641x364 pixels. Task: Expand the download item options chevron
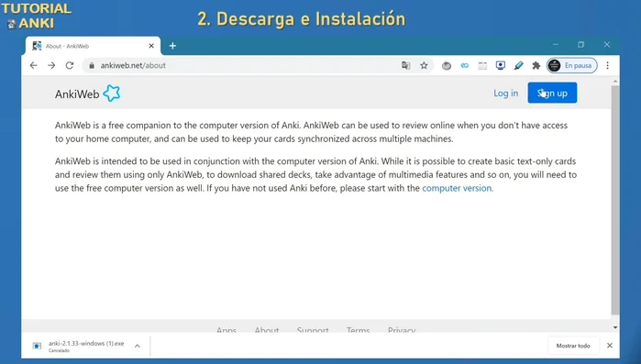click(138, 346)
